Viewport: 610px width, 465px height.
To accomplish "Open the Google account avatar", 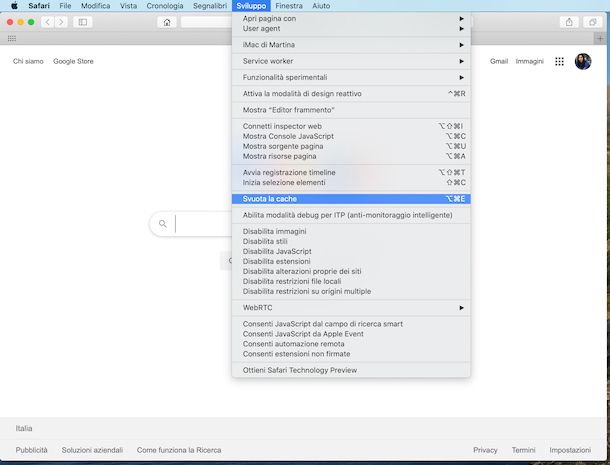I will coord(583,61).
